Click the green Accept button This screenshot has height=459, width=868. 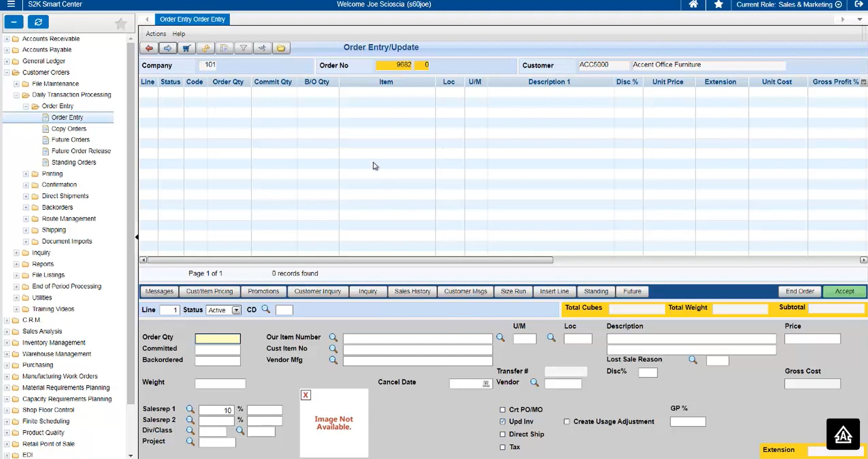[844, 291]
